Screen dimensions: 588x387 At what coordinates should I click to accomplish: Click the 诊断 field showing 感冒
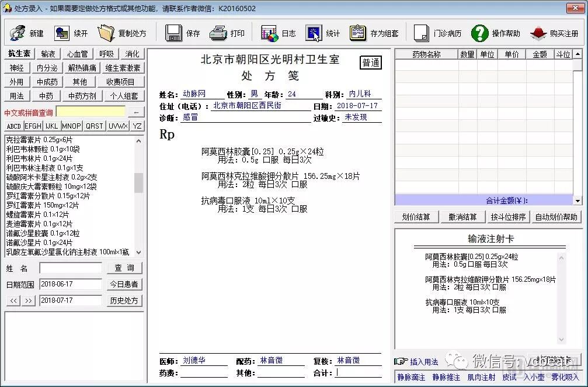[x=246, y=118]
